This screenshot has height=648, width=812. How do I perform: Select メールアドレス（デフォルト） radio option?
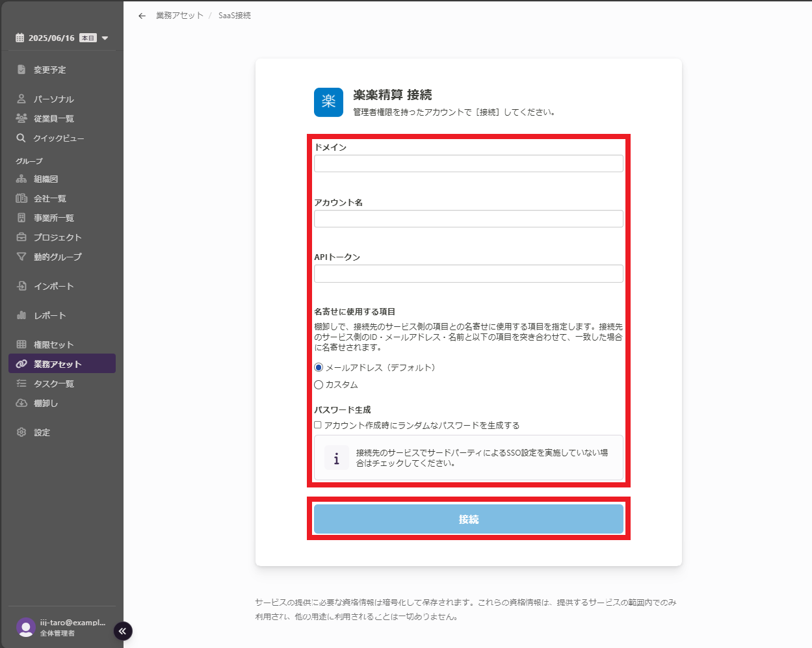pyautogui.click(x=319, y=368)
